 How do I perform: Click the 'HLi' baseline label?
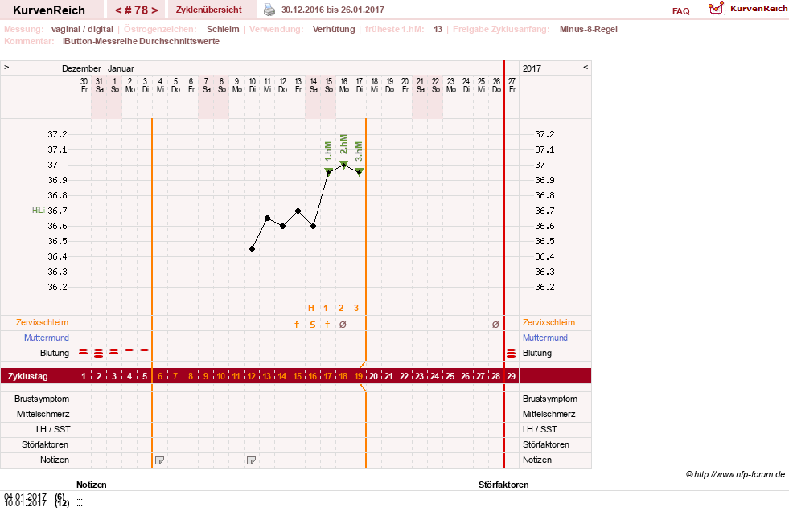click(x=39, y=211)
